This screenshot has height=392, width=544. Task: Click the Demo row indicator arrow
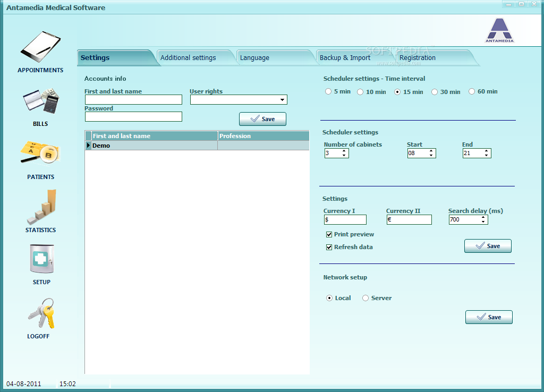89,146
